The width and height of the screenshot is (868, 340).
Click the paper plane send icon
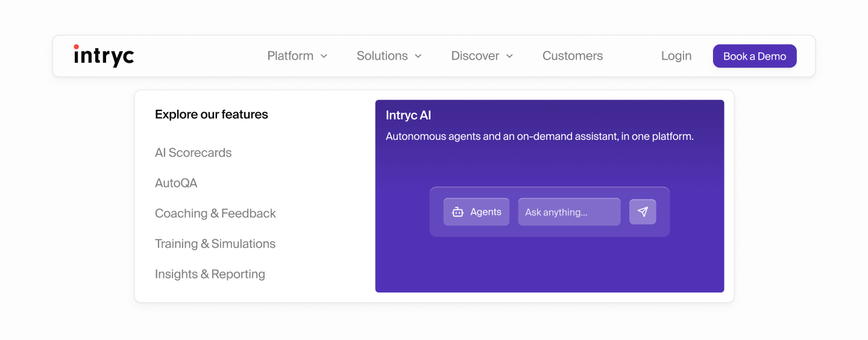click(x=643, y=212)
